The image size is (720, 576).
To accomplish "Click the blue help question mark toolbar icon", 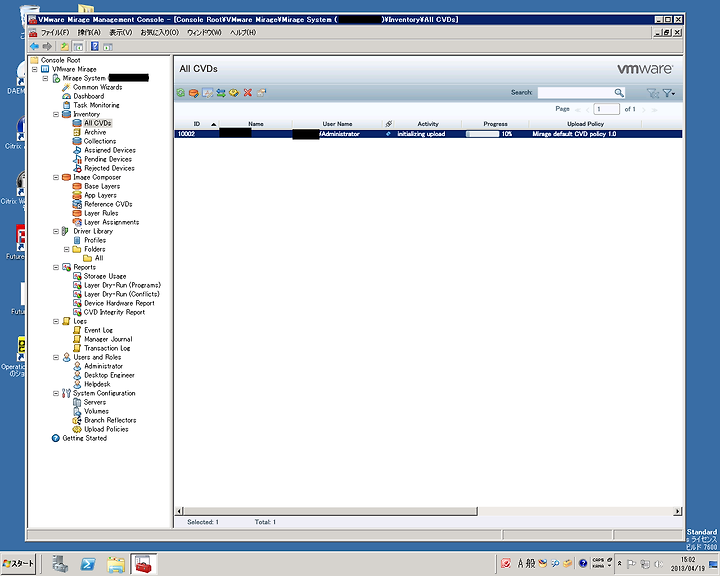I will tap(95, 46).
